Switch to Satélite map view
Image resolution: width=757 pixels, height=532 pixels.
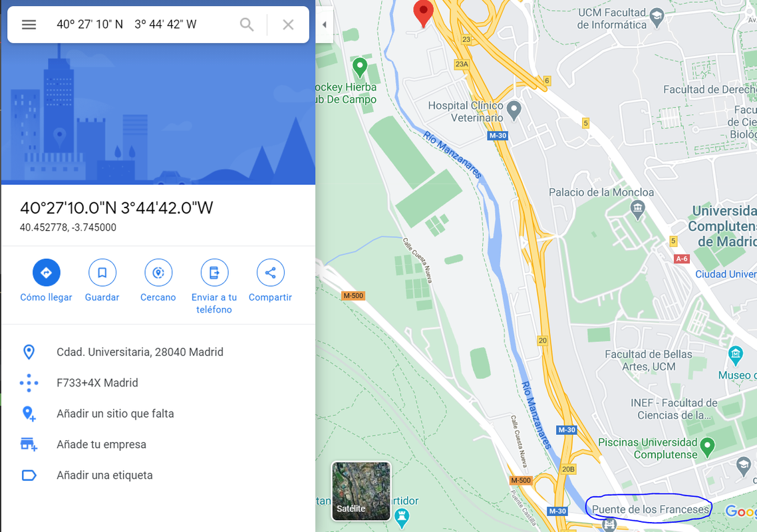tap(361, 491)
